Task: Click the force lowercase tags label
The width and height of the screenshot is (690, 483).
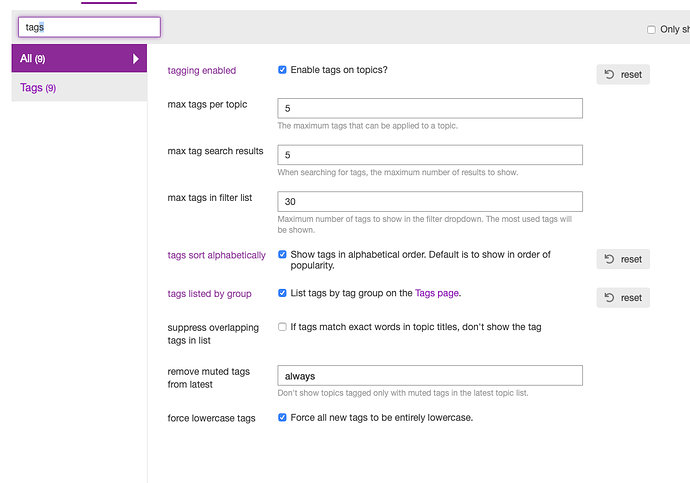Action: 211,418
